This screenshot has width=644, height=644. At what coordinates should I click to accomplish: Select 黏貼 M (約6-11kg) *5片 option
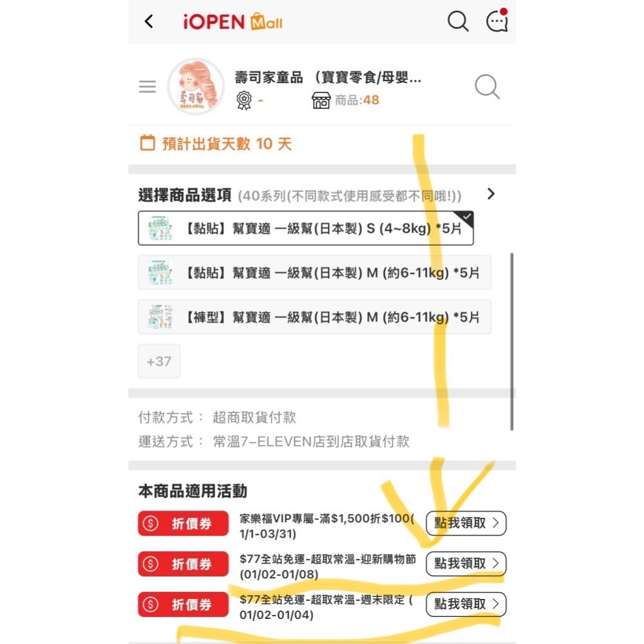coord(315,272)
